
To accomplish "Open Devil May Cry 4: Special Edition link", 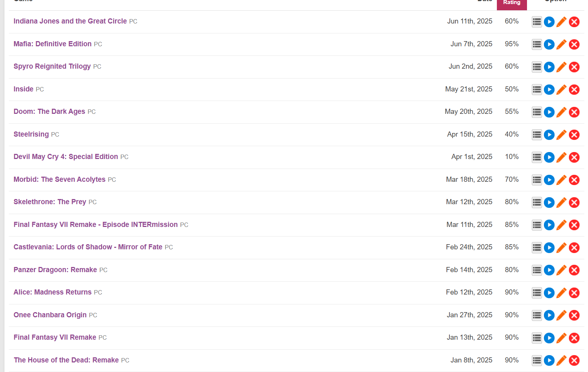I will tap(66, 157).
